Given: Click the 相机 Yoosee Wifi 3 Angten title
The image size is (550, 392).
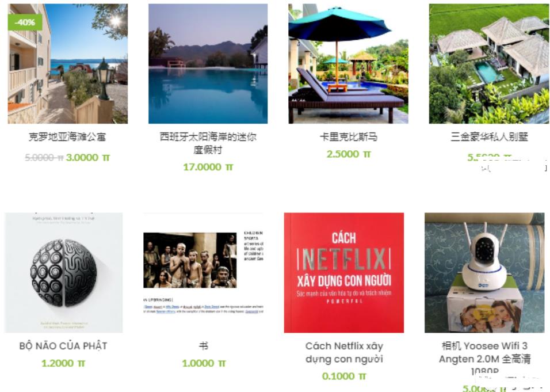Looking at the screenshot, I should 484,359.
